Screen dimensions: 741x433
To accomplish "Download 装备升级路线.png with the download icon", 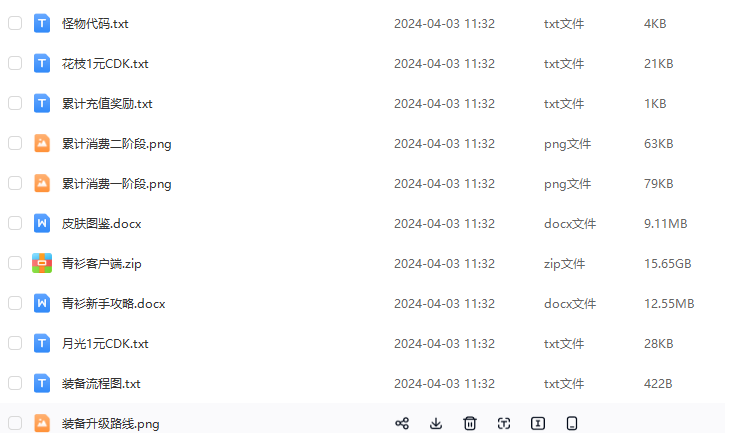I will [436, 423].
